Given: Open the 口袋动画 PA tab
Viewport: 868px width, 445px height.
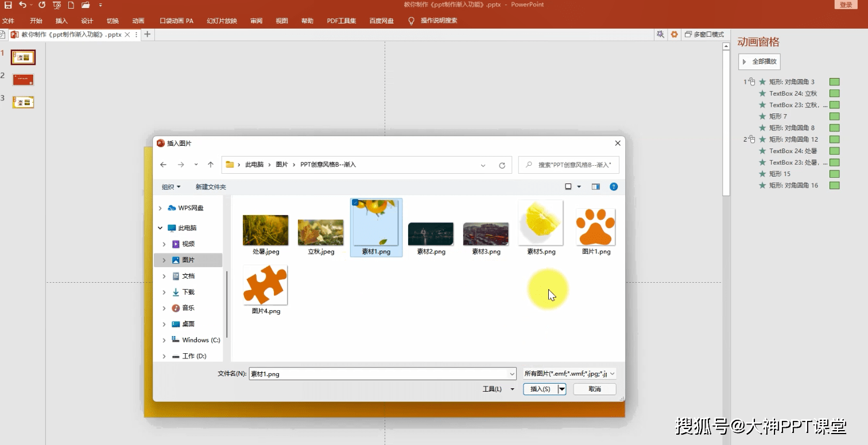Looking at the screenshot, I should coord(177,21).
